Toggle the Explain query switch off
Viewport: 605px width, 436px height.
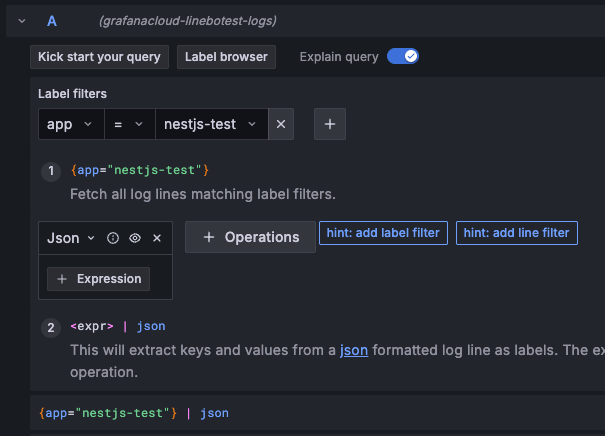[x=402, y=57]
